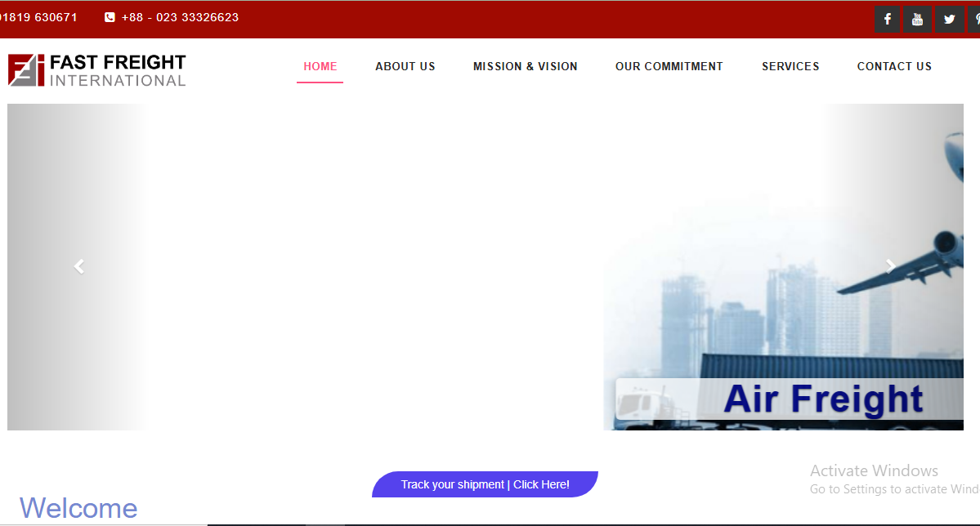Click the Welcome heading text
The height and width of the screenshot is (526, 980).
[78, 508]
